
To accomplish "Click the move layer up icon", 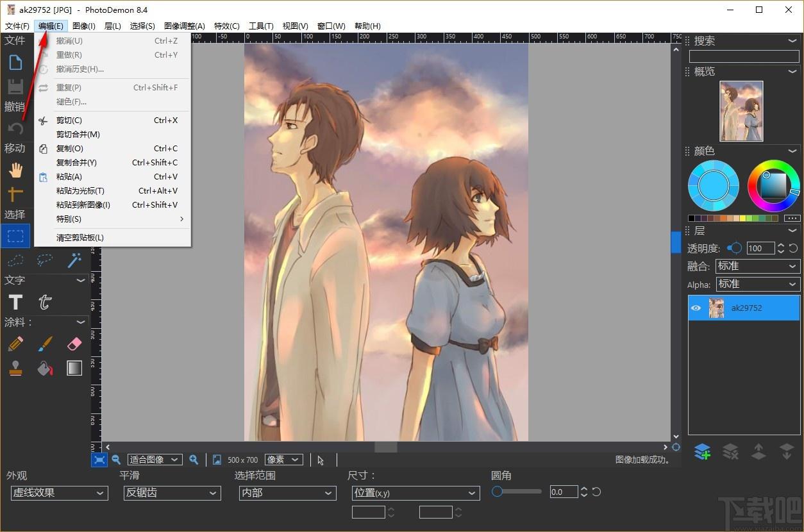I will point(758,452).
